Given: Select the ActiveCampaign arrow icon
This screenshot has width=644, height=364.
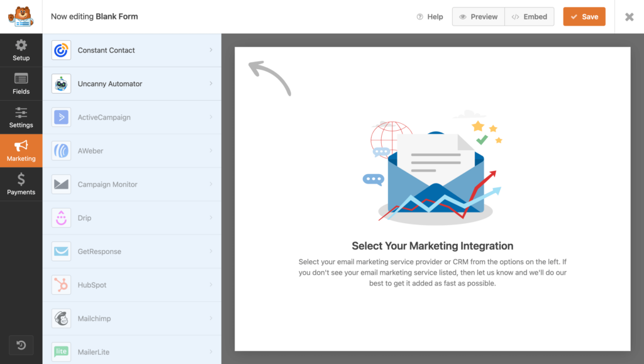Looking at the screenshot, I should pyautogui.click(x=61, y=117).
